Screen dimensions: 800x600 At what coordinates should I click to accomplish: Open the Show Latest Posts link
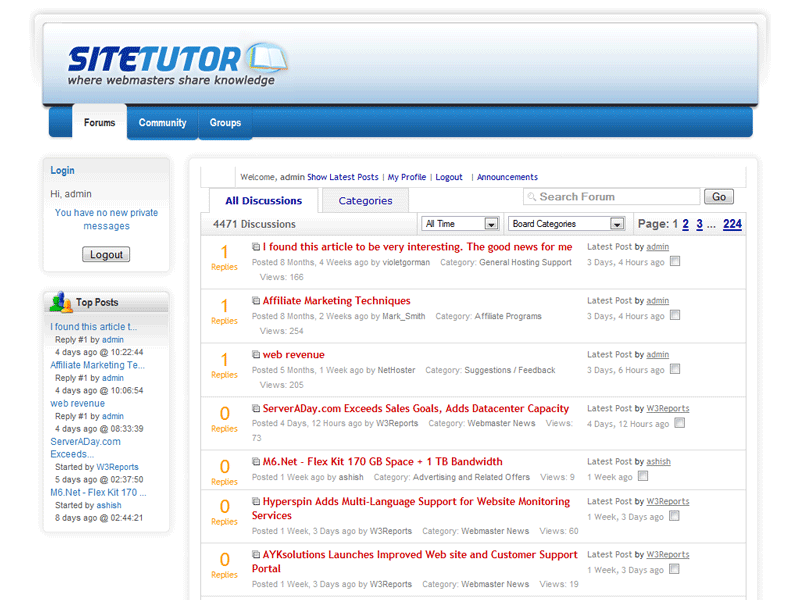pyautogui.click(x=342, y=177)
